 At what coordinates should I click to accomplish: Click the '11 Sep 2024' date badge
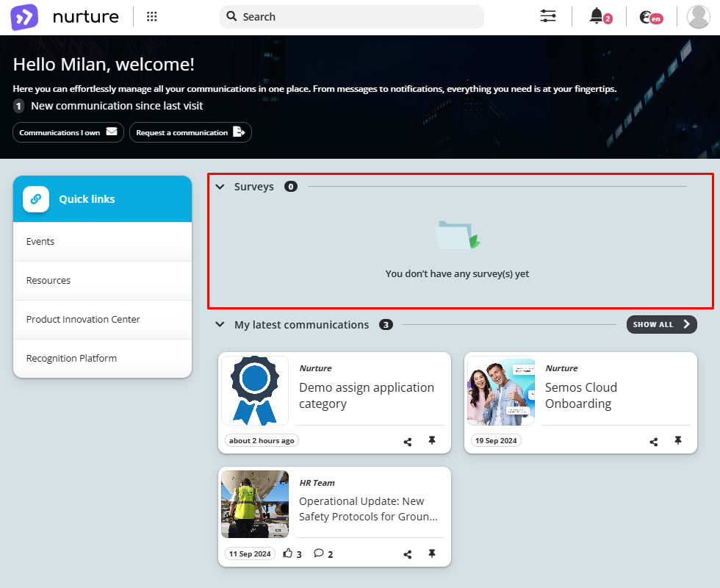coord(250,553)
